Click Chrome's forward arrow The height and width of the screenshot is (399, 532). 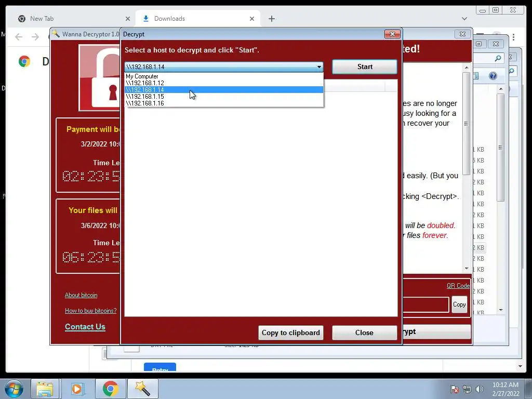(35, 37)
